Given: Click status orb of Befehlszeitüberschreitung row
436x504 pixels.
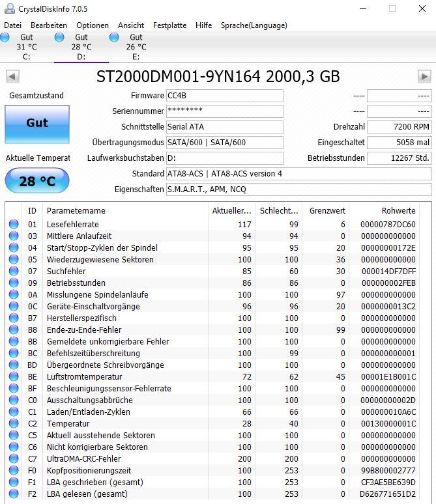Looking at the screenshot, I should click(x=14, y=353).
